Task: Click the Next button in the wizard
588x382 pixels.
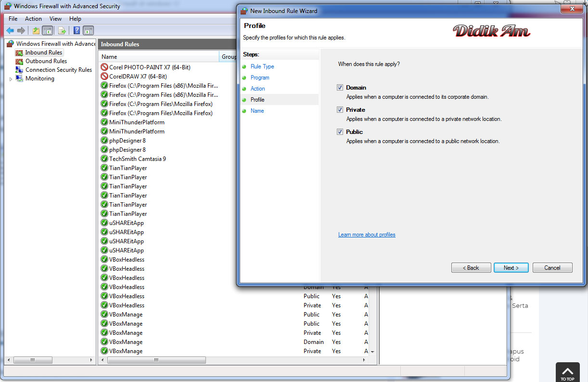Action: (511, 268)
